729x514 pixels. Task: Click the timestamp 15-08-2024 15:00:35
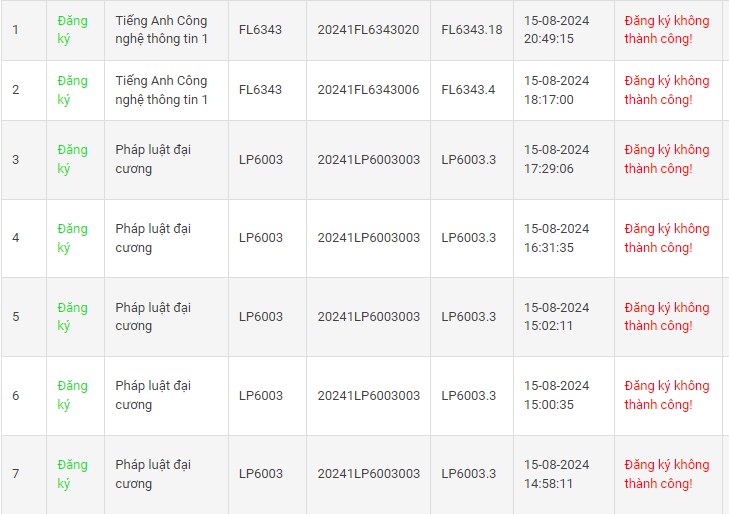tap(556, 395)
